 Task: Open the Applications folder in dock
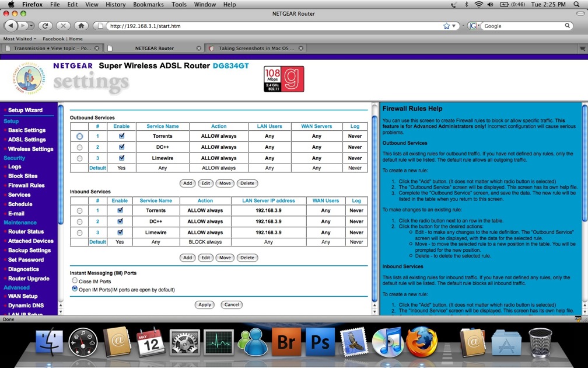506,342
